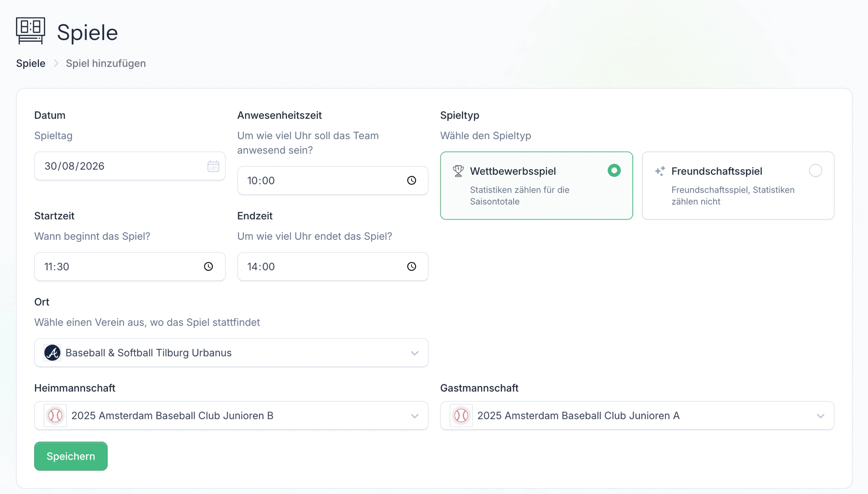Open the calendar picker in the Datum field

click(213, 166)
